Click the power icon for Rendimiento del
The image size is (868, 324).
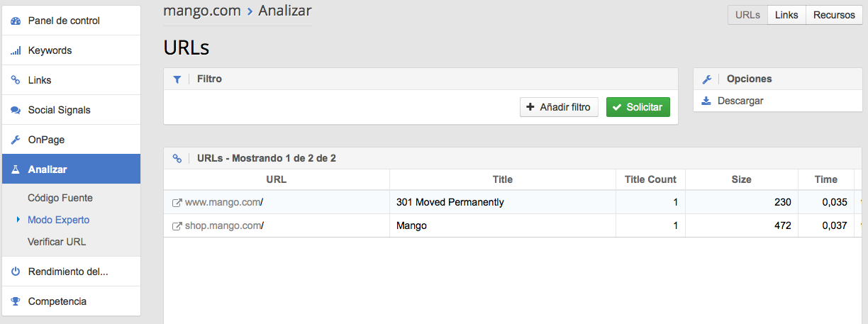[16, 272]
